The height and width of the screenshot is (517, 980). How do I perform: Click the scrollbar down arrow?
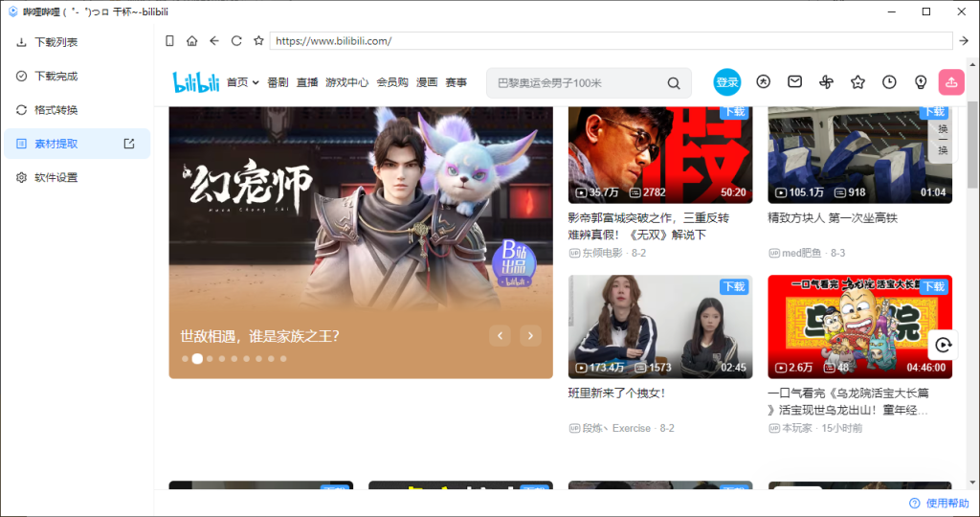pyautogui.click(x=972, y=483)
